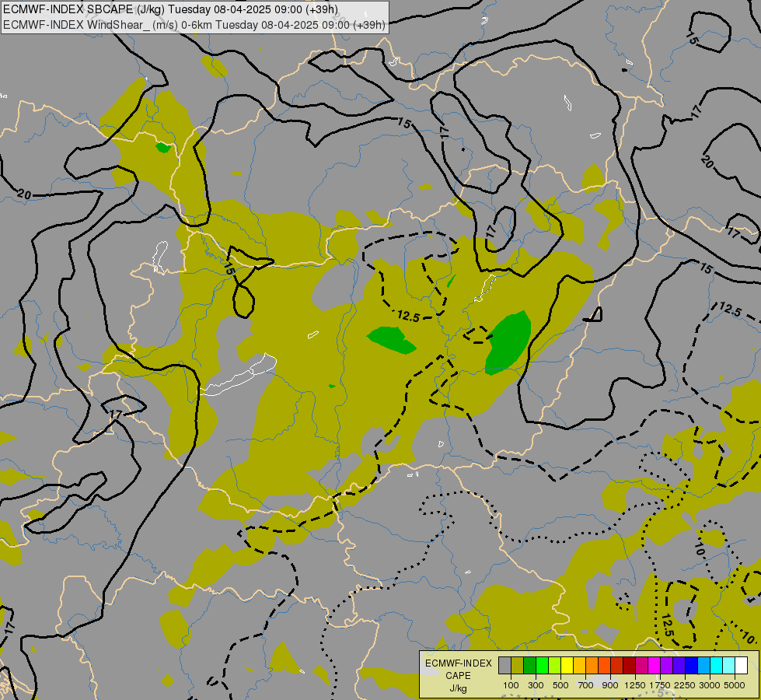Select the pure blue legend swatch

[691, 665]
